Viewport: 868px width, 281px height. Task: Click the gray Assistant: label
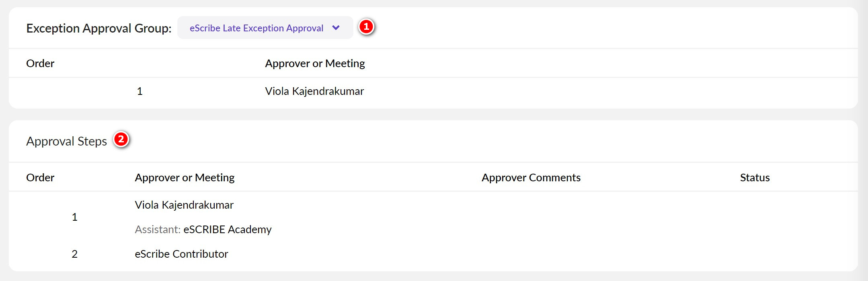pyautogui.click(x=158, y=230)
